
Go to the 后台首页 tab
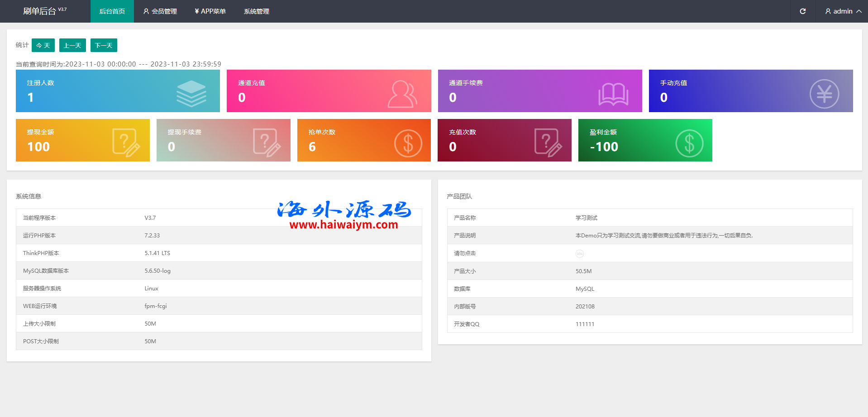(112, 11)
